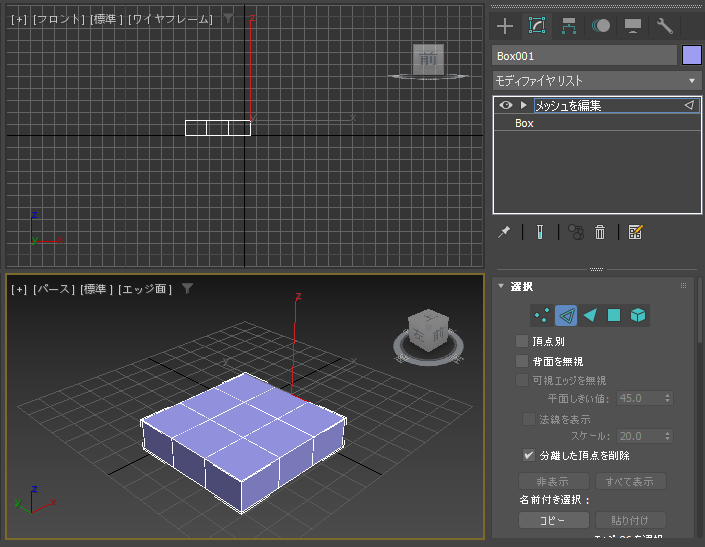This screenshot has height=547, width=705.
Task: Click the コピー button
Action: click(553, 520)
